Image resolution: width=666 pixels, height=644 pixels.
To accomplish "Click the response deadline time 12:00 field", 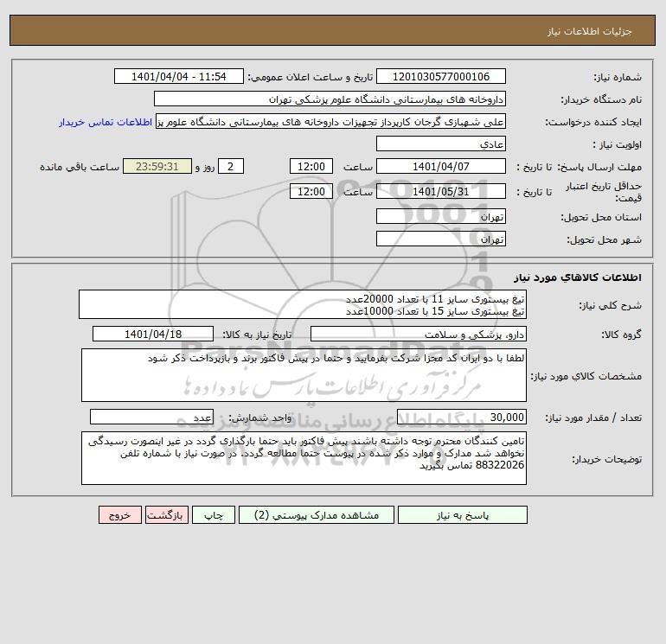I will [311, 167].
